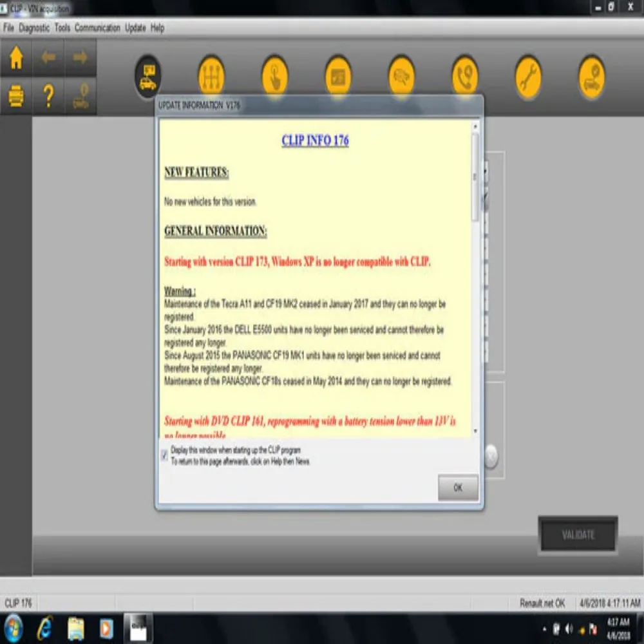Click the Windows Start button

coord(13,629)
